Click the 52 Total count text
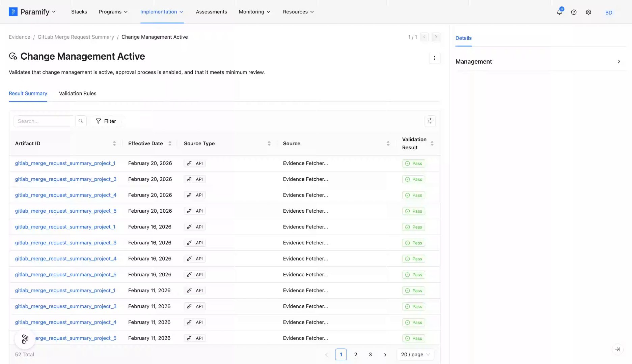The width and height of the screenshot is (632, 364). [25, 355]
